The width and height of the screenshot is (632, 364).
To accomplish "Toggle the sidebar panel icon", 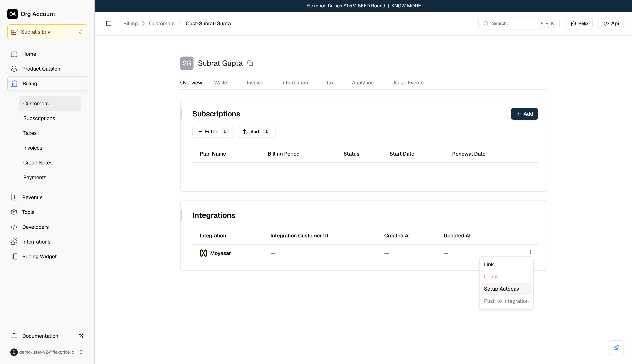I will point(109,23).
